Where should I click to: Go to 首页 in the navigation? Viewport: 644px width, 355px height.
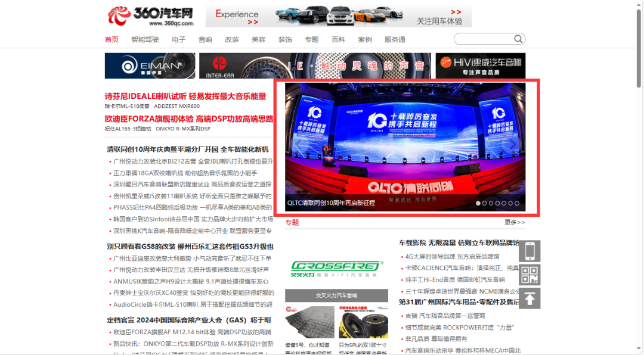click(x=112, y=39)
